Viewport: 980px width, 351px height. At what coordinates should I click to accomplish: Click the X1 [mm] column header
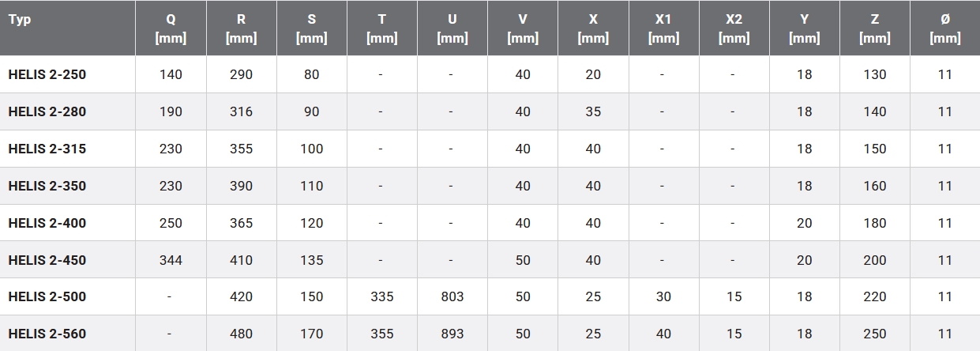(x=663, y=28)
